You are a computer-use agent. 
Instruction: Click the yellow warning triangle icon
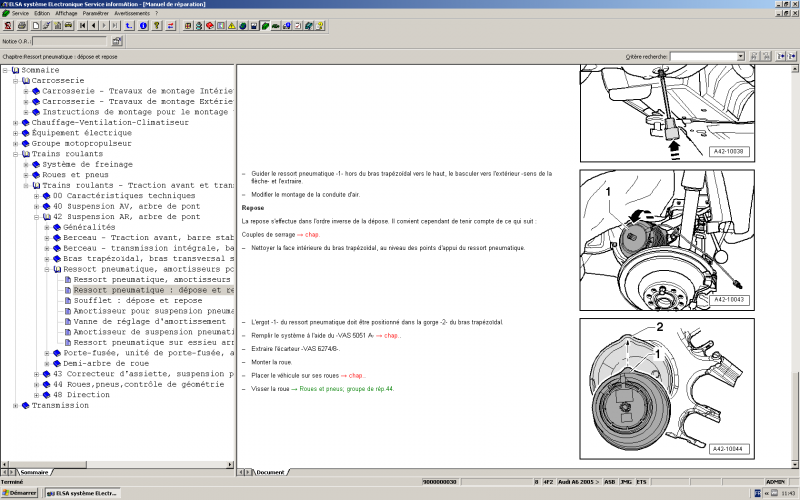click(x=232, y=26)
